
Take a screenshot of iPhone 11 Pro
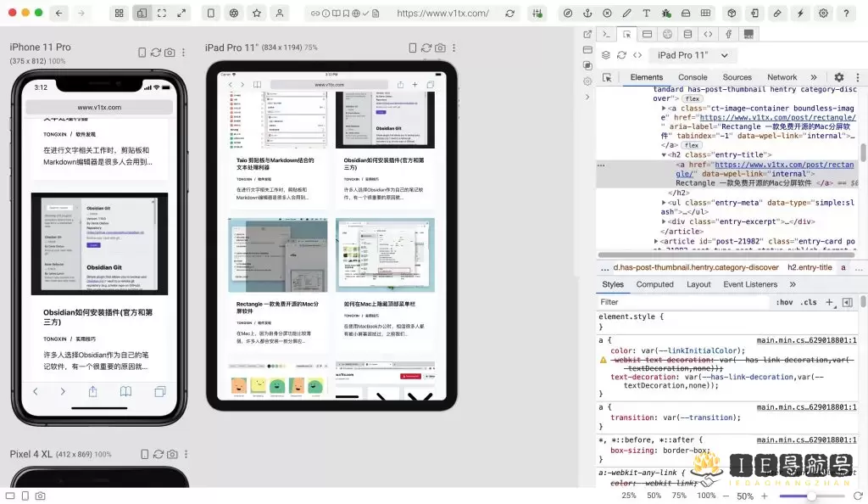(x=170, y=52)
